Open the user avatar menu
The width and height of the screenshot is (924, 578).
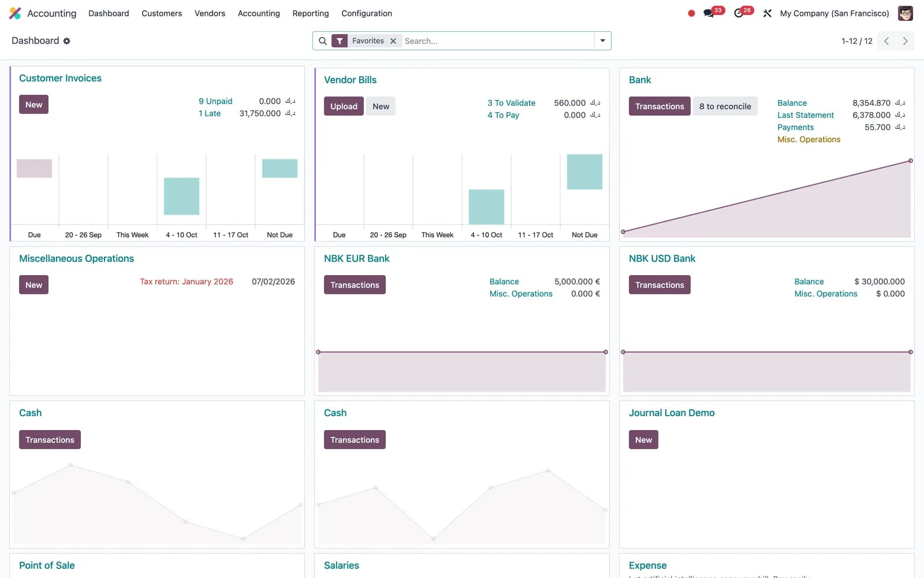click(x=906, y=13)
